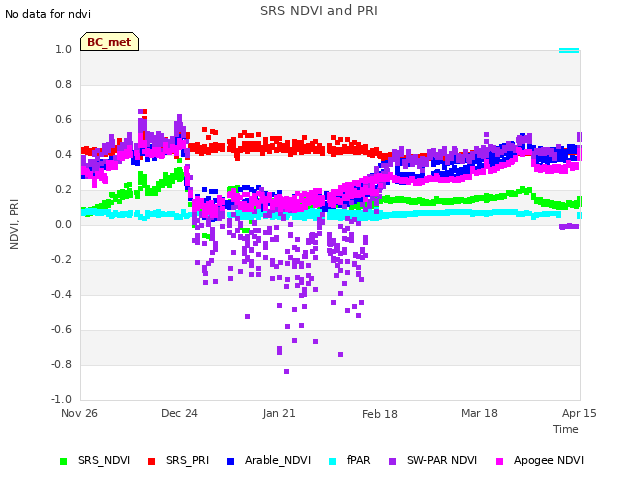Viewport: 640px width, 480px height.
Task: Click the red SRS_PRI legend swatch
Action: tap(151, 461)
